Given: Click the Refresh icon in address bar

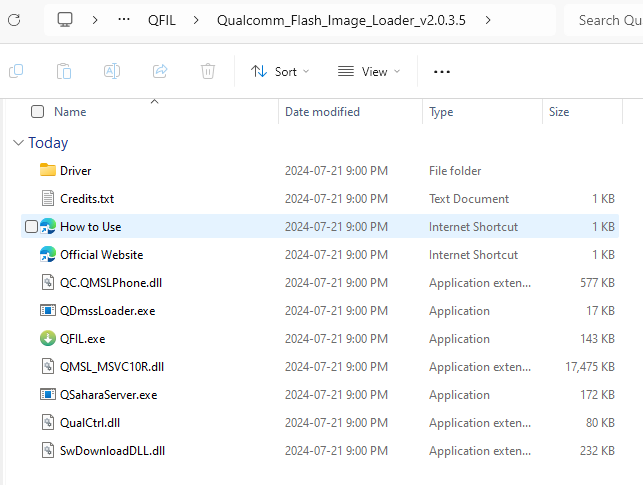Looking at the screenshot, I should (x=14, y=20).
